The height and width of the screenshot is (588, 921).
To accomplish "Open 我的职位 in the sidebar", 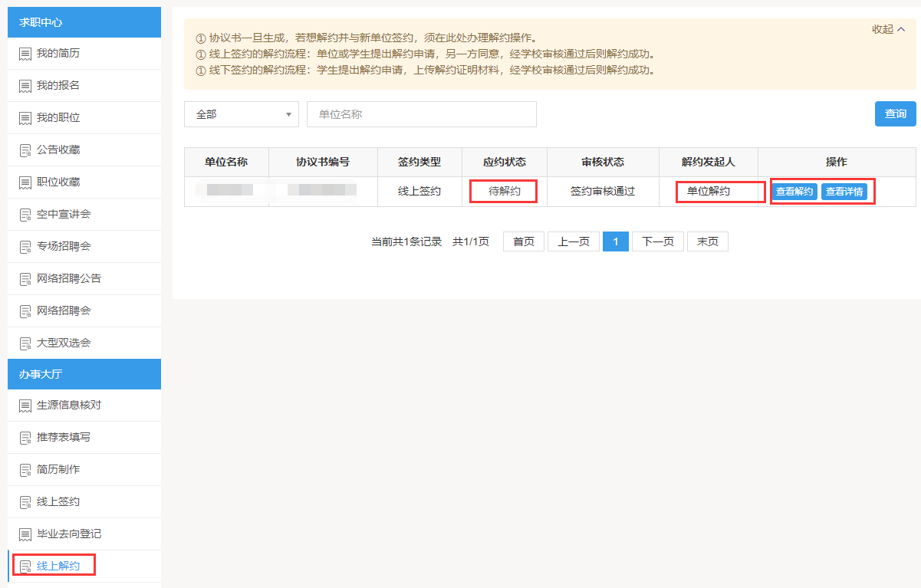I will tap(58, 118).
